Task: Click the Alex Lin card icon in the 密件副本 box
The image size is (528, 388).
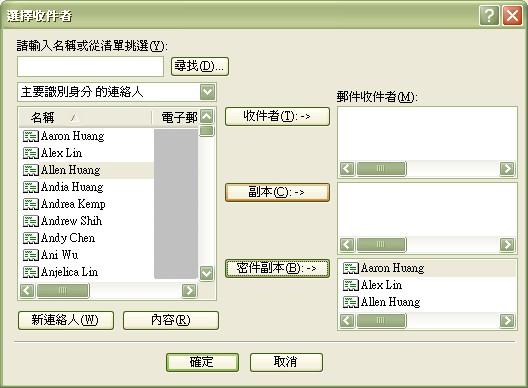Action: click(x=351, y=285)
